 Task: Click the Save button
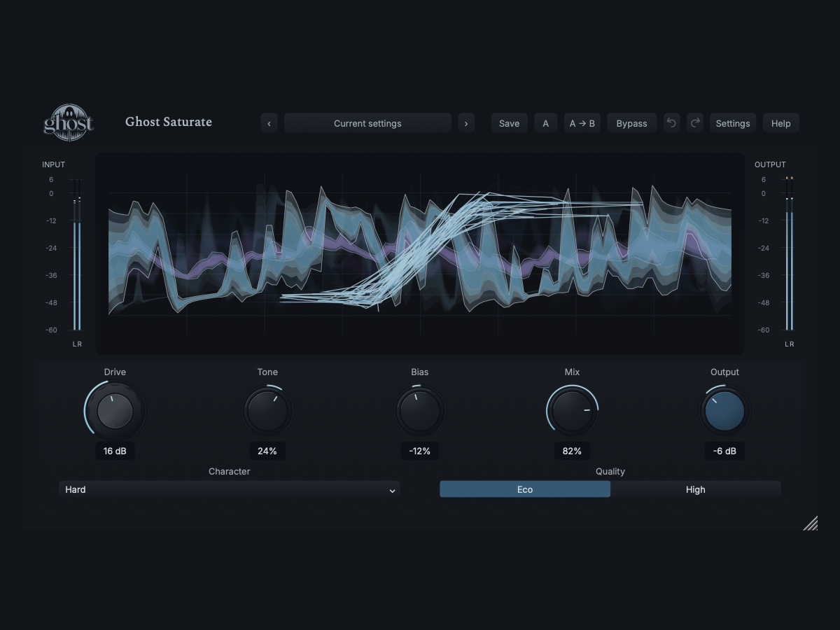[510, 123]
